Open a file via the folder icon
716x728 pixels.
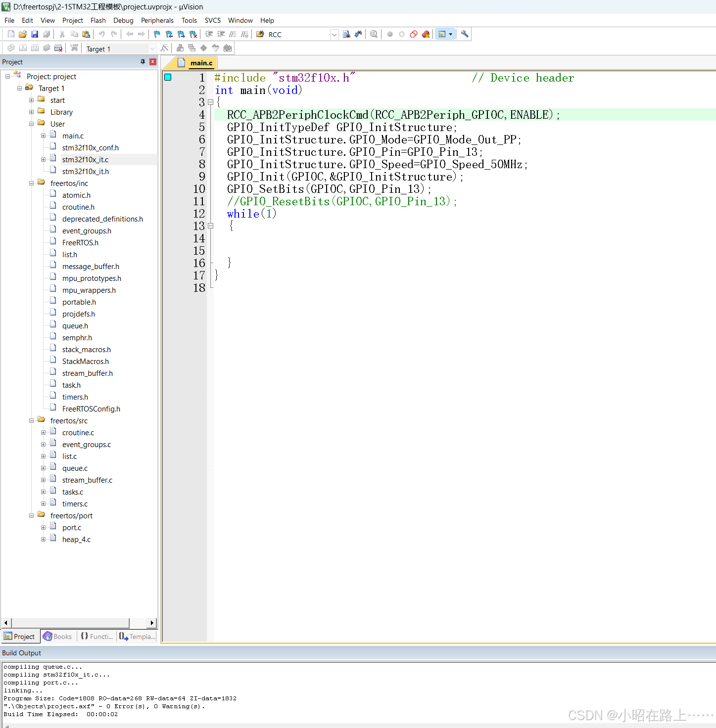point(23,34)
